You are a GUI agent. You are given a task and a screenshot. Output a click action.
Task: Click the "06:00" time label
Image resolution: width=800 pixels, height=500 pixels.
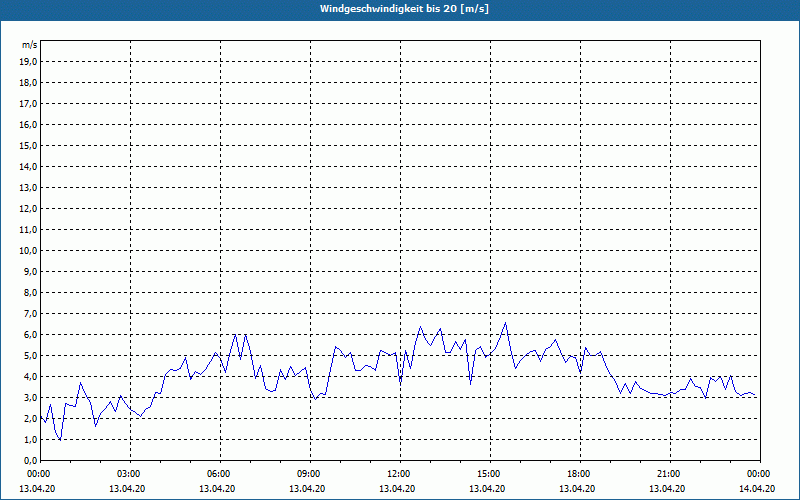point(220,474)
